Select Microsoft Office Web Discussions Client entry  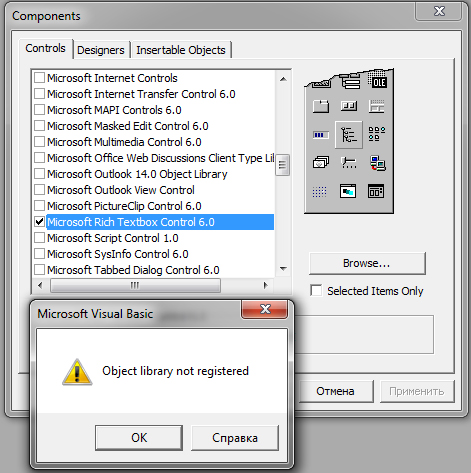161,158
